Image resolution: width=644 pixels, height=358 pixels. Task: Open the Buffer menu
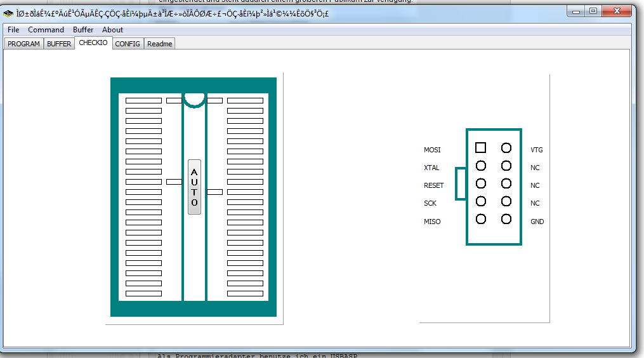[83, 30]
